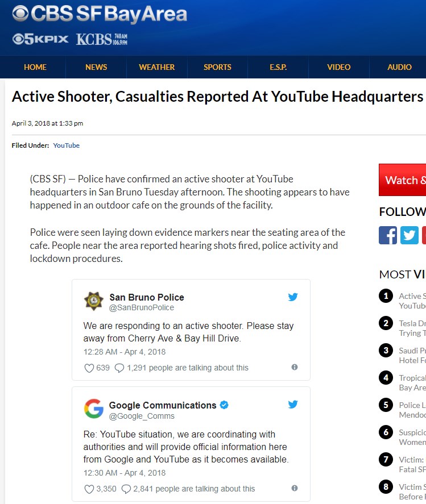Open the @SanBrunoPolice handle

tap(142, 307)
